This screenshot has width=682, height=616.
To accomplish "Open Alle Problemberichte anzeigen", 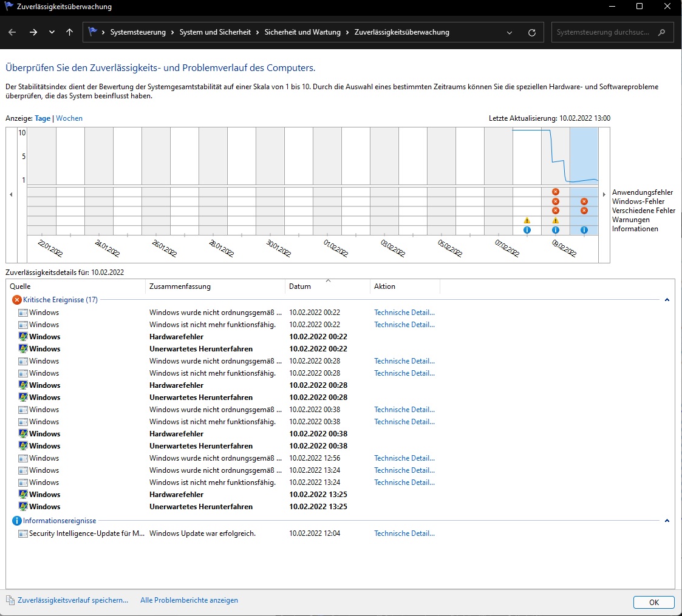I will tap(189, 600).
